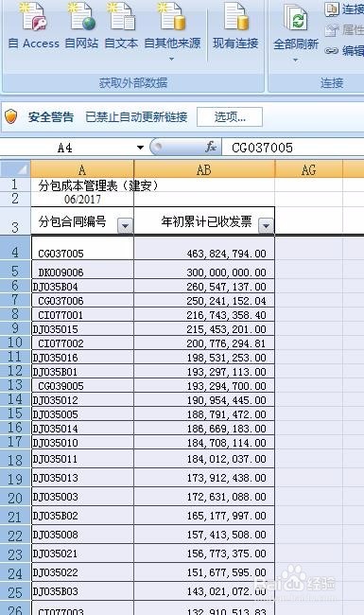Image resolution: width=364 pixels, height=615 pixels.
Task: Select cell containing CI077001
Action: point(82,314)
